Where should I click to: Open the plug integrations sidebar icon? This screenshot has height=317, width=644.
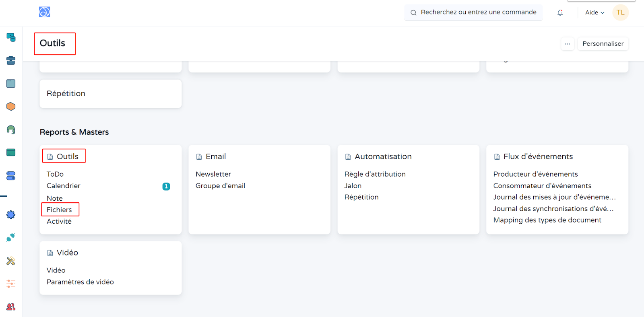tap(11, 237)
